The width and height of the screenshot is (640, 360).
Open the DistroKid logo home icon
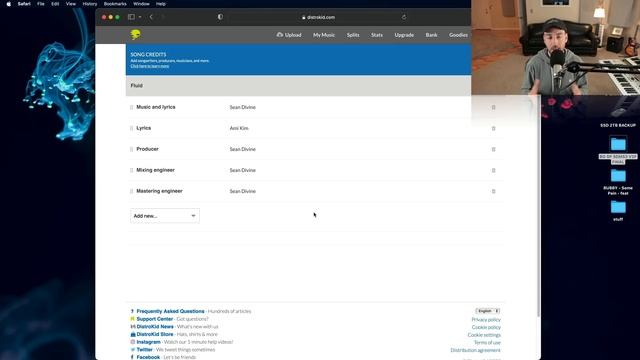(x=136, y=35)
